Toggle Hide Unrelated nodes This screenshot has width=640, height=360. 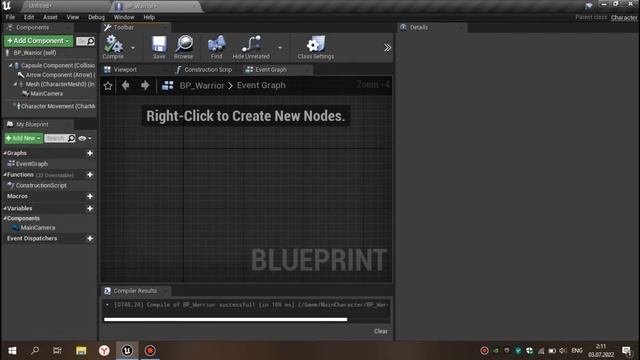251,47
